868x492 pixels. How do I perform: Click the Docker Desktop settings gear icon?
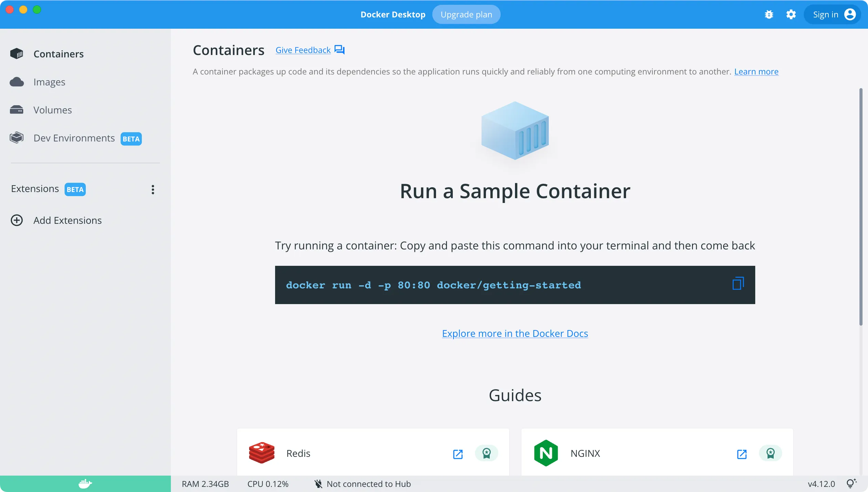(790, 14)
